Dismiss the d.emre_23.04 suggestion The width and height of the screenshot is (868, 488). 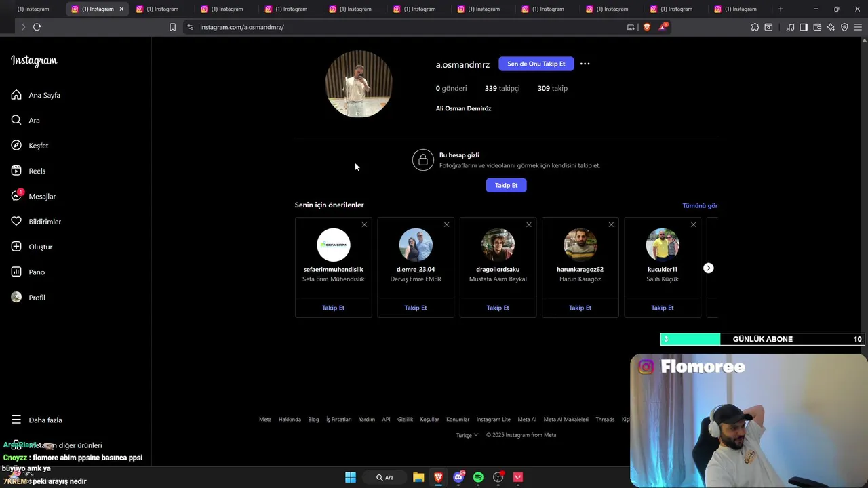(446, 224)
